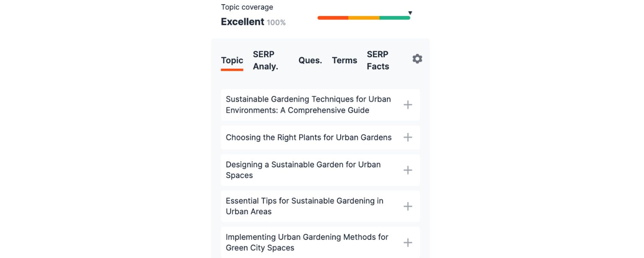Open the SERP Analy. tab
Image resolution: width=644 pixels, height=258 pixels.
pyautogui.click(x=265, y=61)
